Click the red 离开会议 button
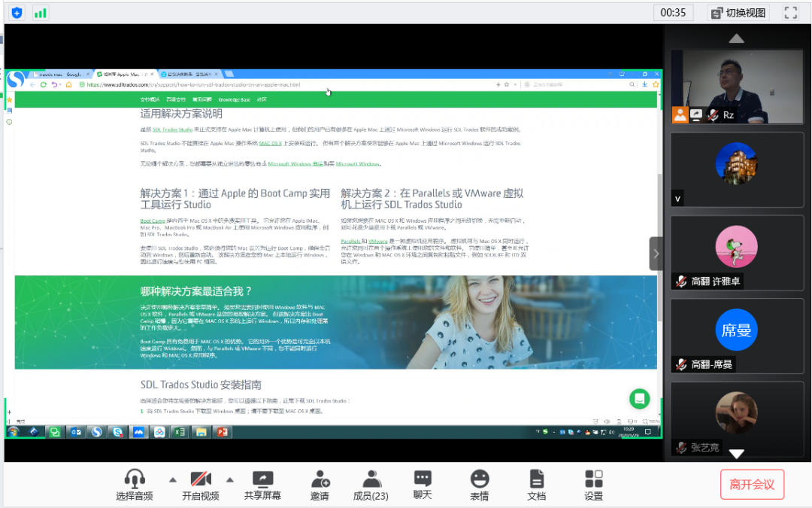The width and height of the screenshot is (812, 508). pyautogui.click(x=752, y=484)
